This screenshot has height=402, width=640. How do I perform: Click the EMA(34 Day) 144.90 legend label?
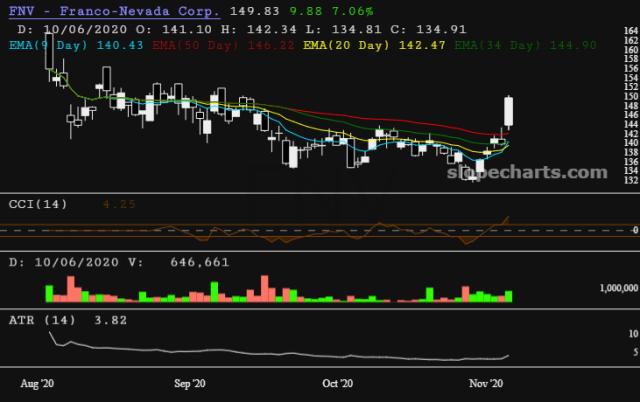[525, 45]
